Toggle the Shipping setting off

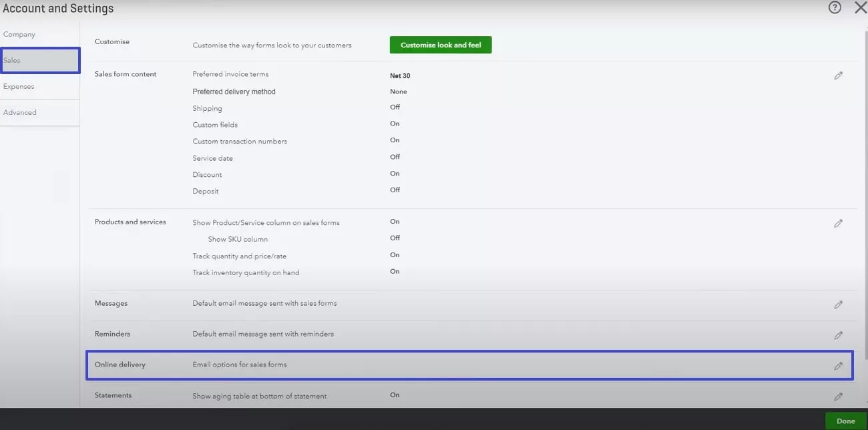pos(395,107)
